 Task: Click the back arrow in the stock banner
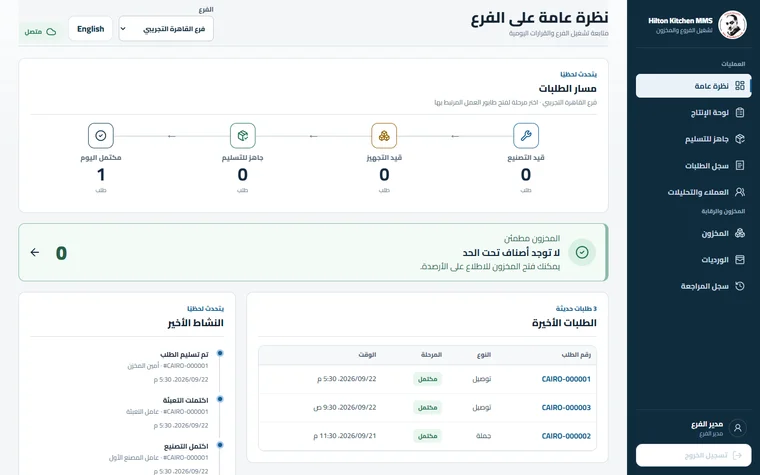[x=34, y=252]
